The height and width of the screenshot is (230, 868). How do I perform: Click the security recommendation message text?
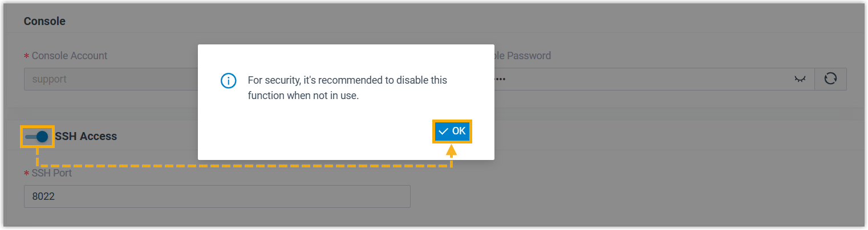[347, 80]
